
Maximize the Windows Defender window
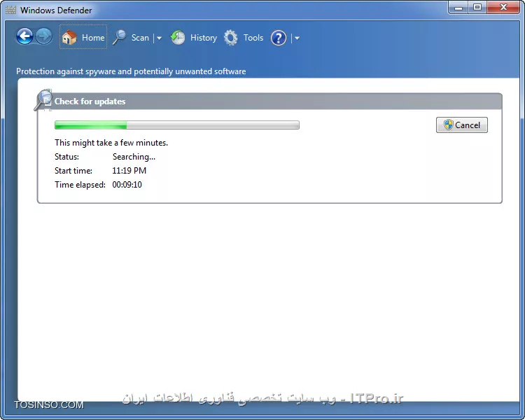point(477,8)
